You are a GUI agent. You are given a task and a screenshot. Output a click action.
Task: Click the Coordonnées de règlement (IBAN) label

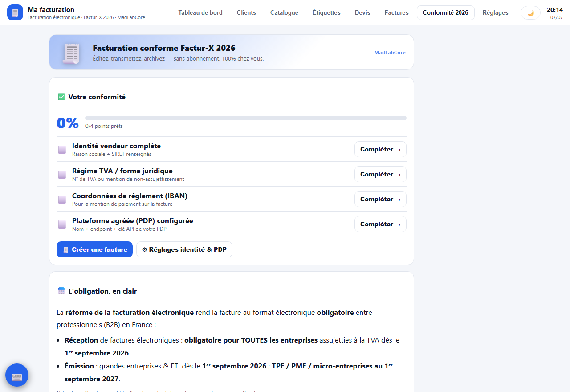pyautogui.click(x=130, y=196)
